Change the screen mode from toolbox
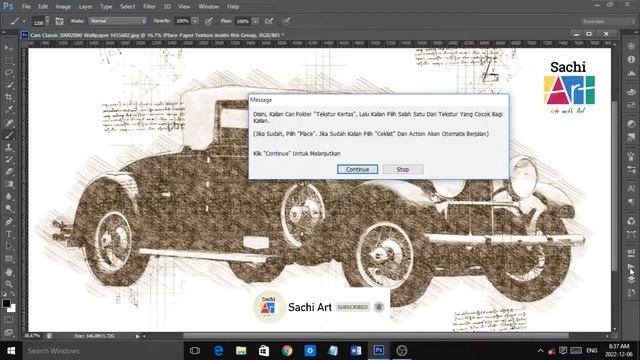The height and width of the screenshot is (360, 640). click(x=9, y=332)
